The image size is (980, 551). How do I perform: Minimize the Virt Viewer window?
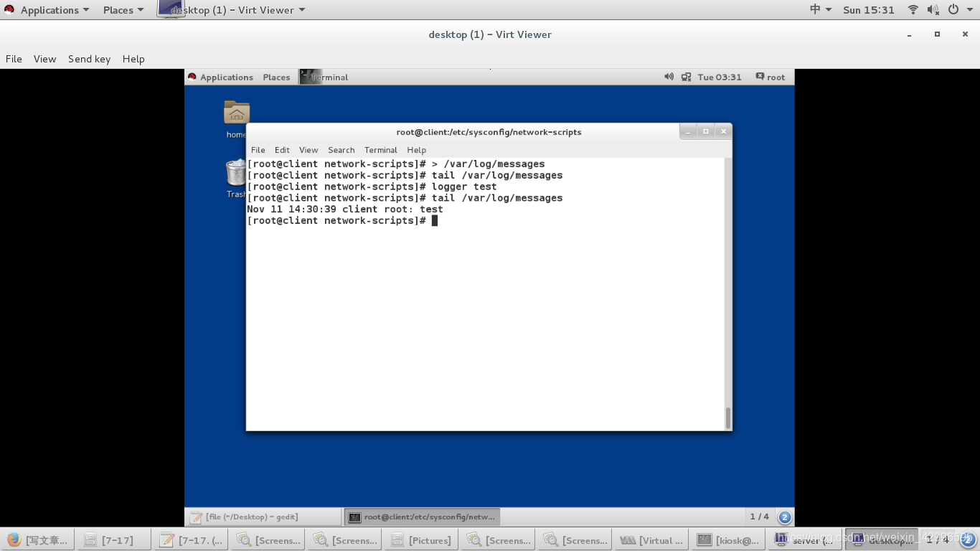click(910, 34)
